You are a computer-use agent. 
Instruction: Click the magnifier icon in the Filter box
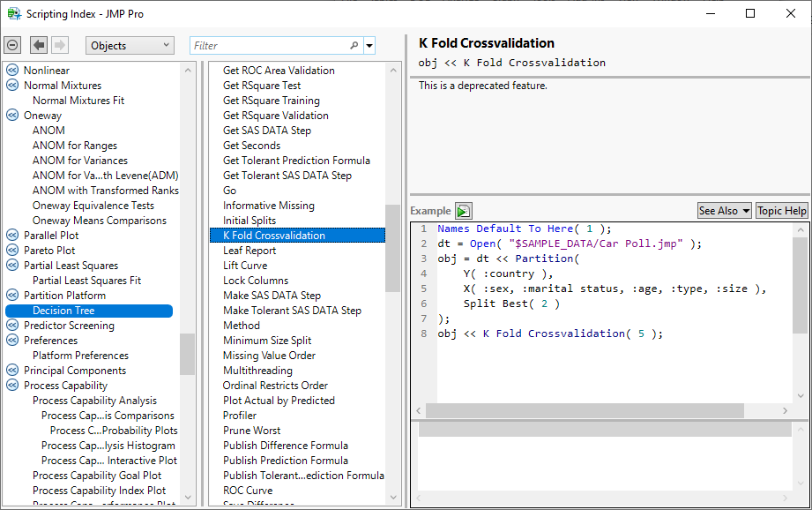click(x=354, y=45)
